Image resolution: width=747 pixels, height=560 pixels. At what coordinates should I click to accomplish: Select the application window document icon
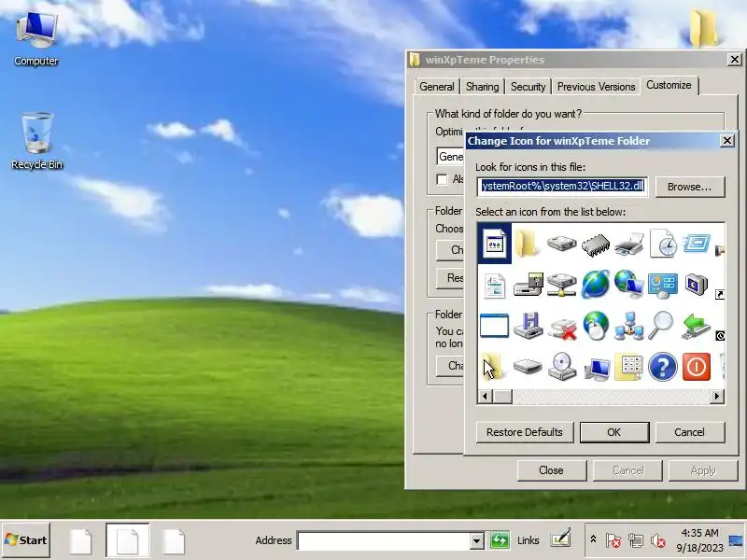click(494, 244)
